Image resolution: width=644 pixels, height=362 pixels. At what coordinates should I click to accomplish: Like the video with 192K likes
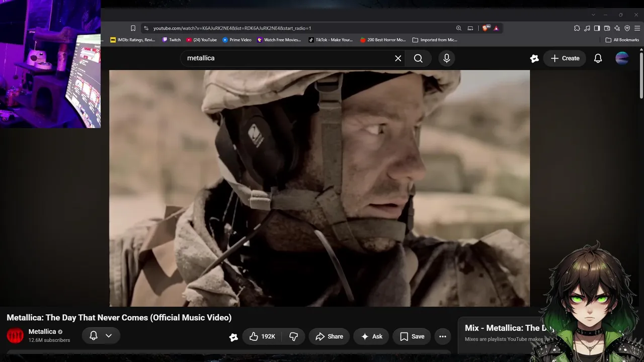(x=262, y=336)
